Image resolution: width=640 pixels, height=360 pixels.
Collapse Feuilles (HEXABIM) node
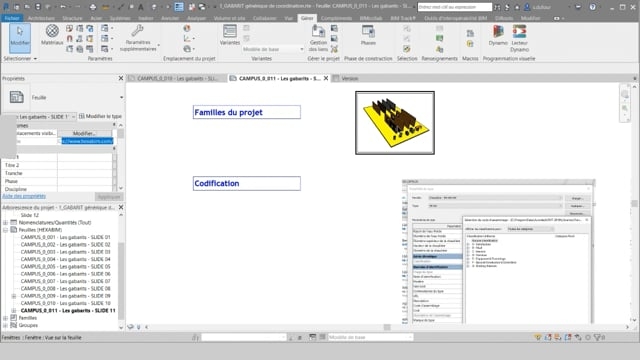click(6, 230)
